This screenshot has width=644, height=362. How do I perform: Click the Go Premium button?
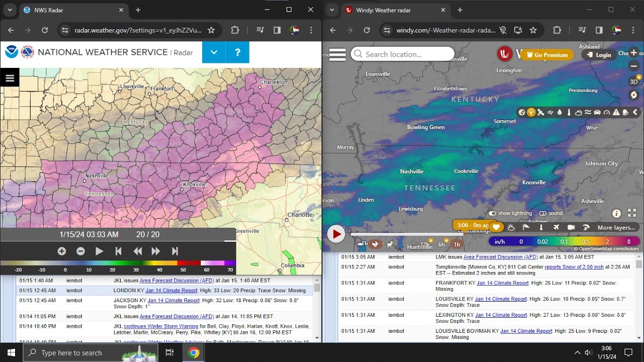tap(547, 55)
